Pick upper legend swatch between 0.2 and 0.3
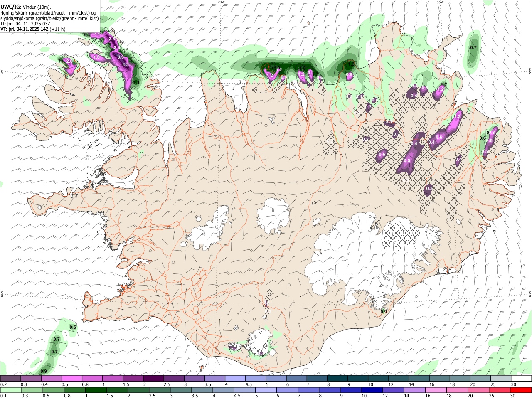Screen dimensions: 532x399 [10, 379]
